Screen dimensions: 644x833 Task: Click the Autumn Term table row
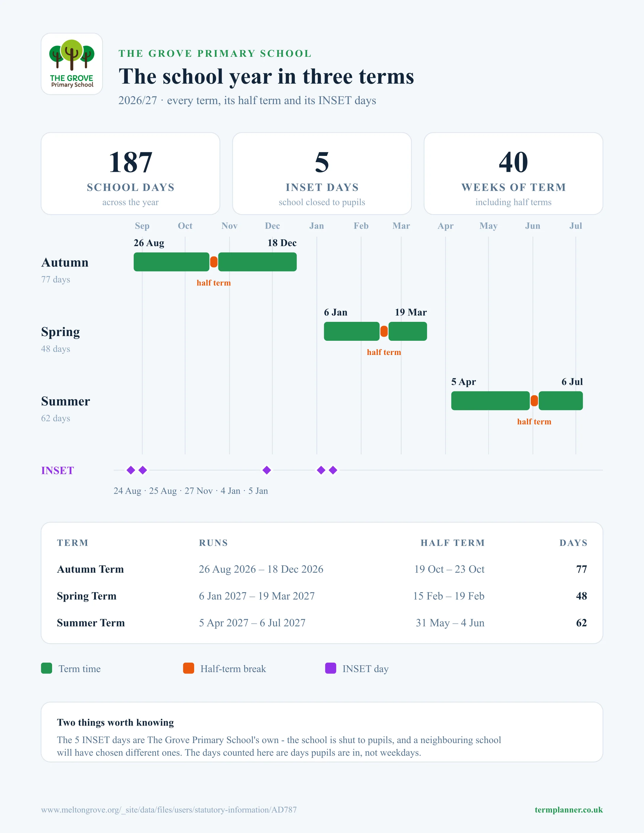[x=322, y=569]
